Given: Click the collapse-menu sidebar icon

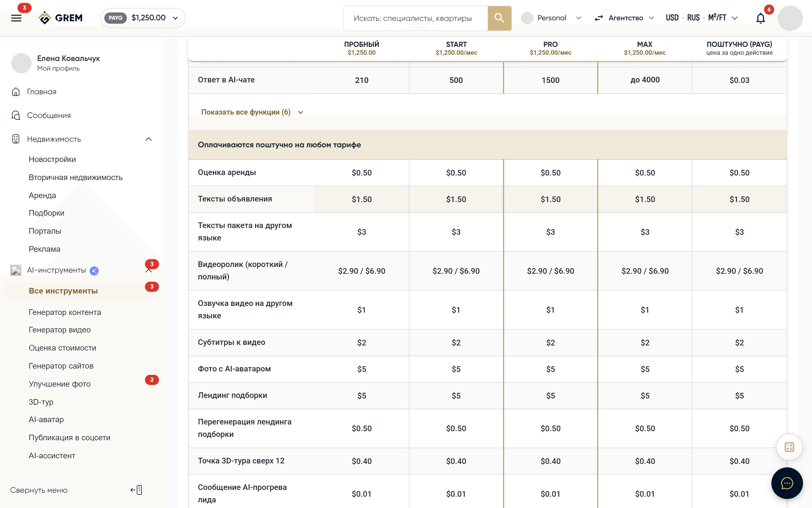Looking at the screenshot, I should click(136, 490).
